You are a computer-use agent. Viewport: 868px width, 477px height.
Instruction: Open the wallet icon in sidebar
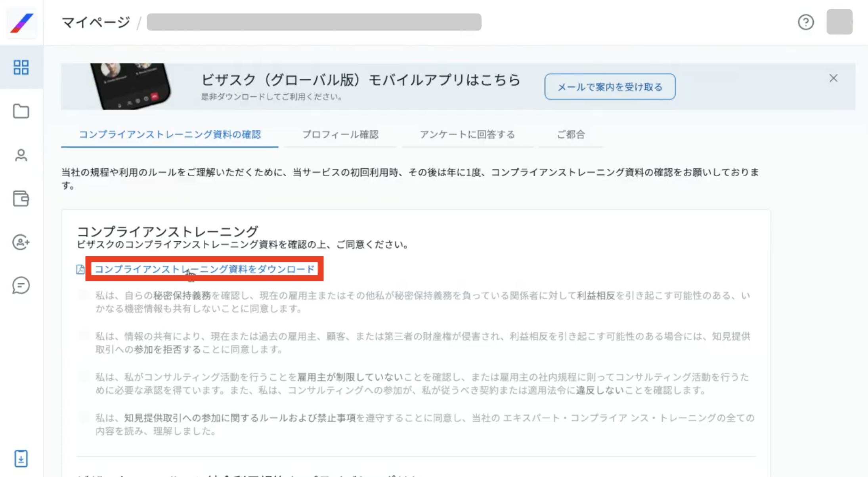21,198
